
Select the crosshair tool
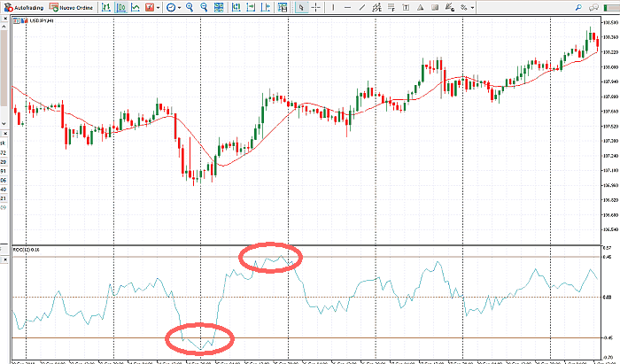click(x=314, y=7)
